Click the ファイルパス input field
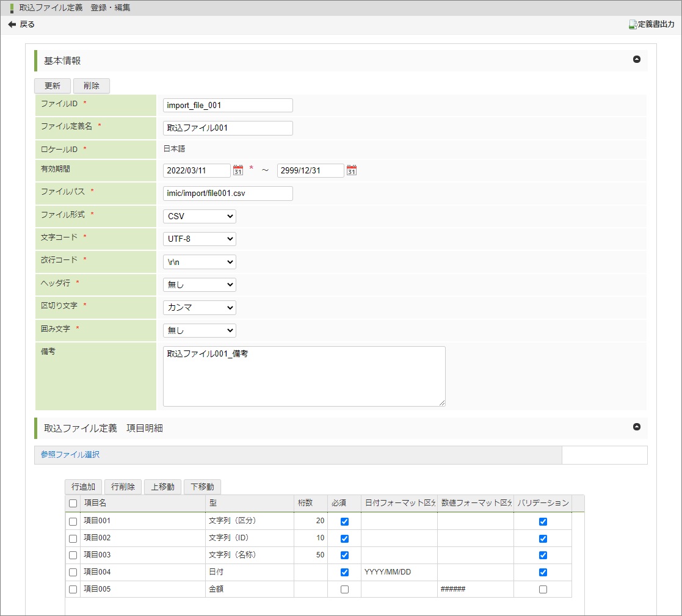This screenshot has width=682, height=616. pyautogui.click(x=228, y=194)
